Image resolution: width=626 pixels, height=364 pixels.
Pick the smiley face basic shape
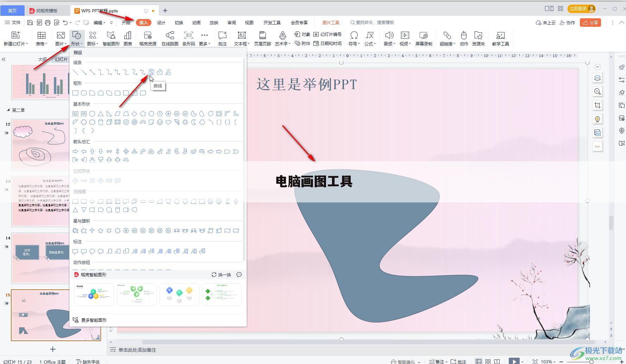pos(160,122)
